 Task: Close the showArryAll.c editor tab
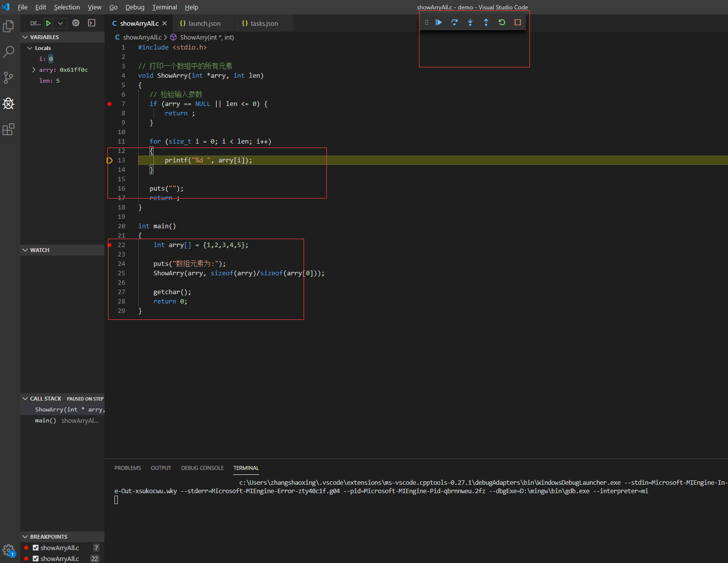(164, 23)
